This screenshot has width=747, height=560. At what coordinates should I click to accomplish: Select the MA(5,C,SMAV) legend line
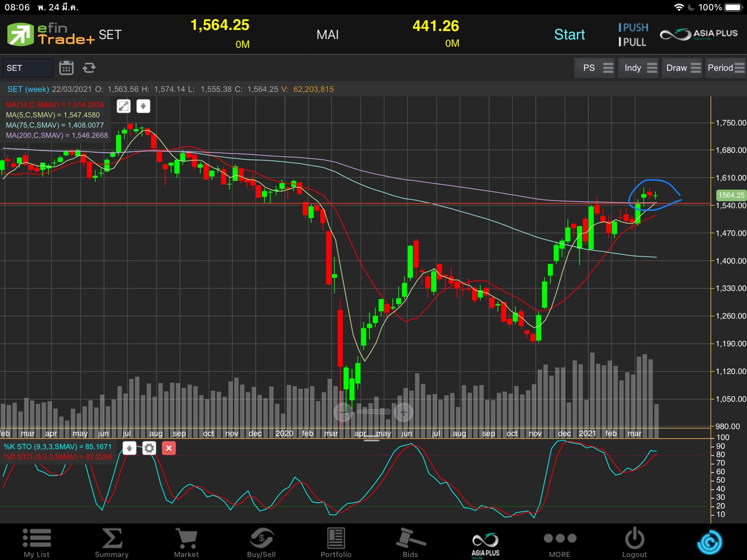pos(53,115)
